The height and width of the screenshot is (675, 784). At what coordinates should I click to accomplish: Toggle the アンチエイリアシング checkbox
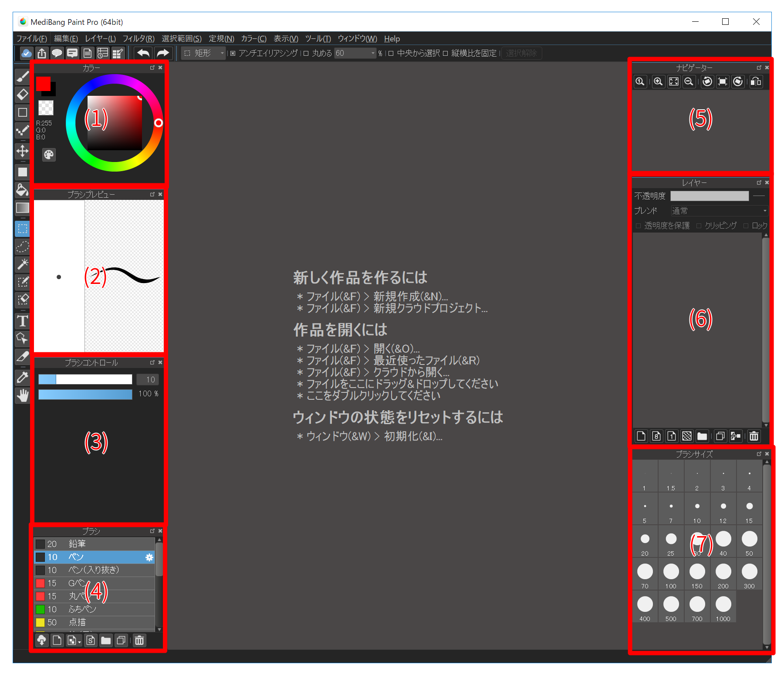(233, 53)
